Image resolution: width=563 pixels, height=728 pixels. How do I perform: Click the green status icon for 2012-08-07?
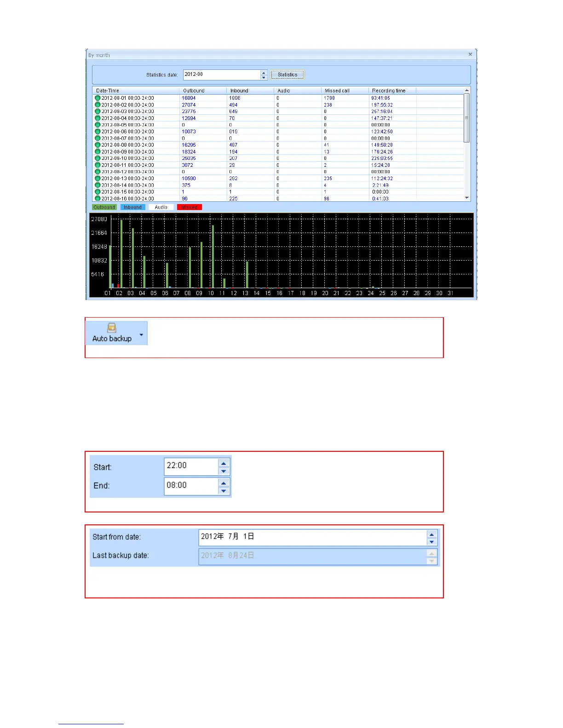[98, 138]
